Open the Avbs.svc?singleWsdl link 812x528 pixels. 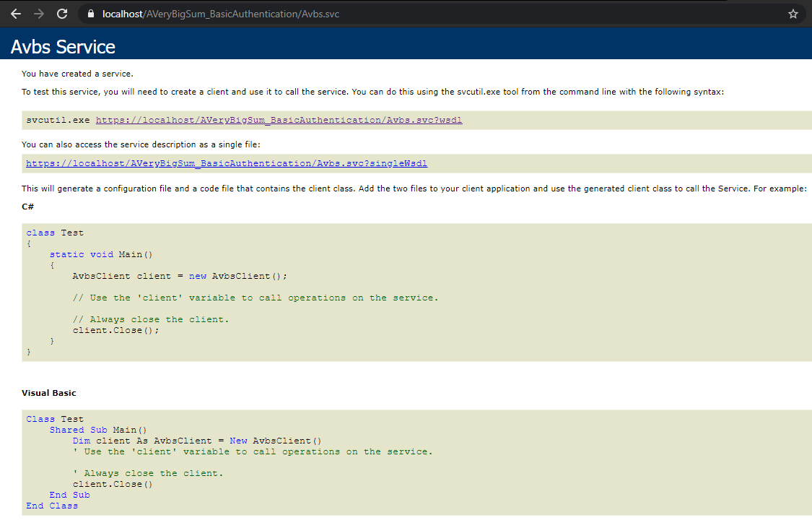[227, 164]
